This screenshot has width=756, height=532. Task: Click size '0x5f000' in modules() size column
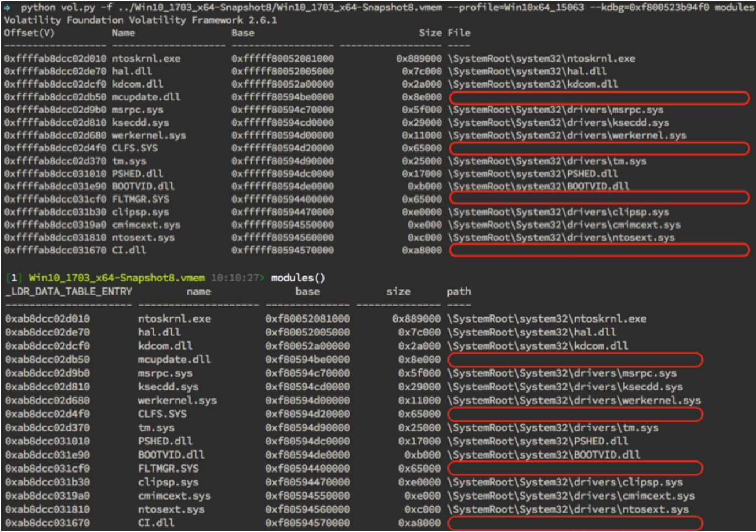point(419,373)
